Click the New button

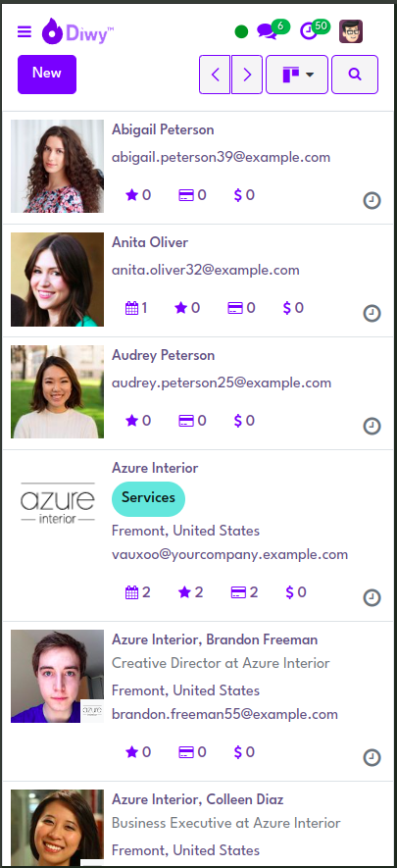tap(47, 75)
